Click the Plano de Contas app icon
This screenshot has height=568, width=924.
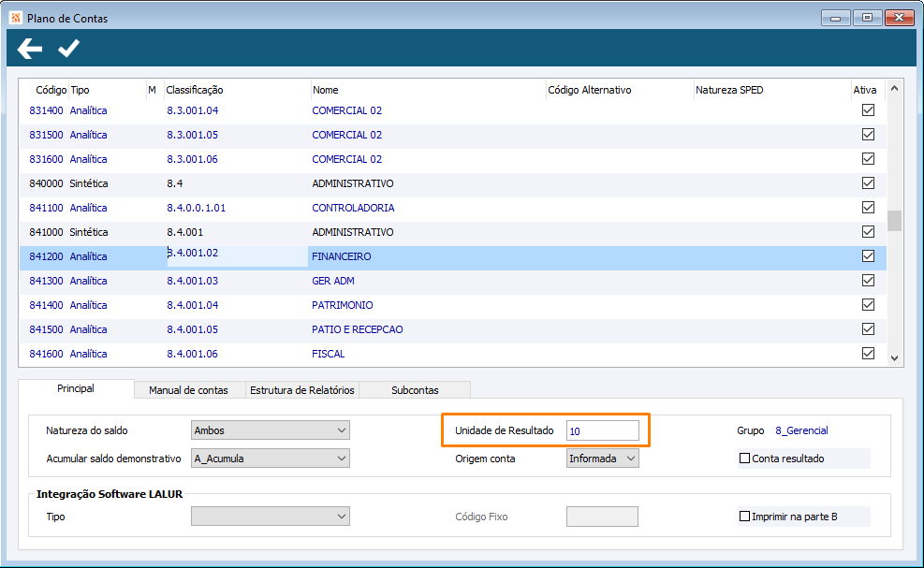[x=16, y=18]
